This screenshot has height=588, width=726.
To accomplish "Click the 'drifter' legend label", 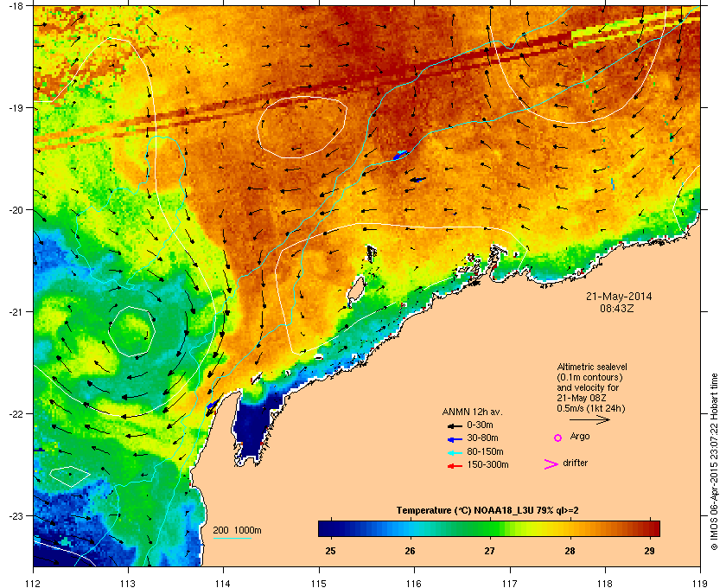I will click(575, 463).
